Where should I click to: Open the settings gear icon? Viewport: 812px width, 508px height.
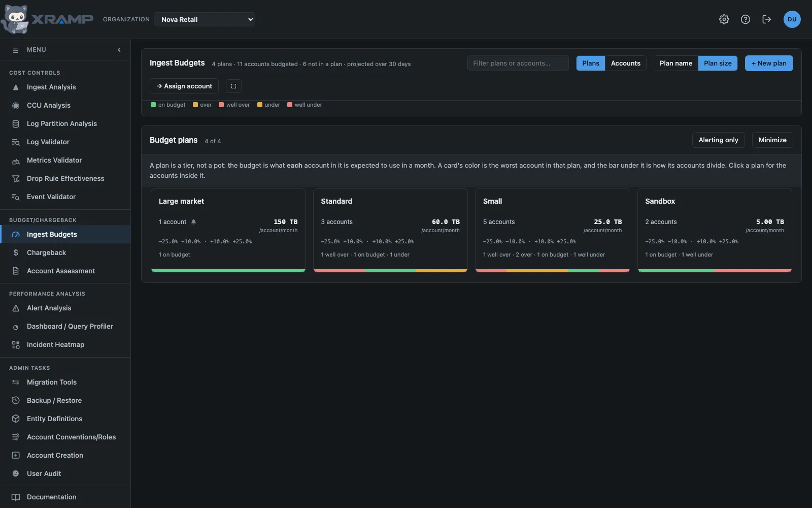click(724, 19)
